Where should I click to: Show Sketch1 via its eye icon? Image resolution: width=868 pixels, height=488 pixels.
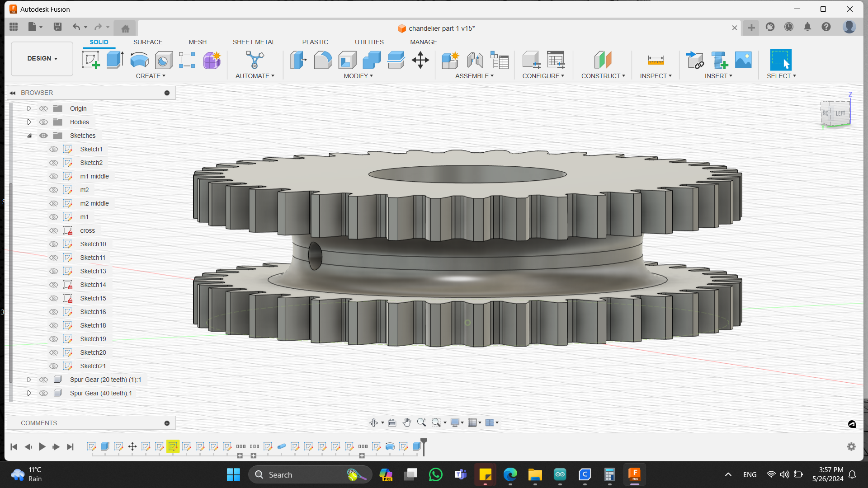click(54, 149)
